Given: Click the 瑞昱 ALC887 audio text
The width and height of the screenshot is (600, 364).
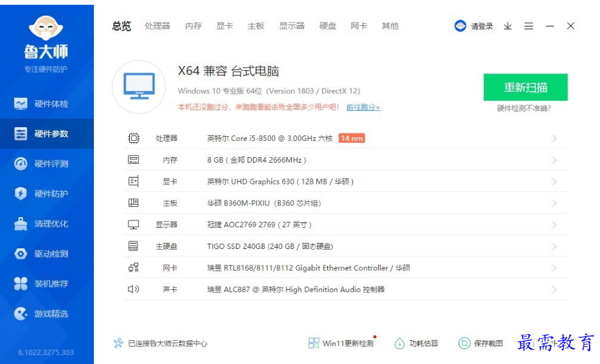Looking at the screenshot, I should (296, 289).
